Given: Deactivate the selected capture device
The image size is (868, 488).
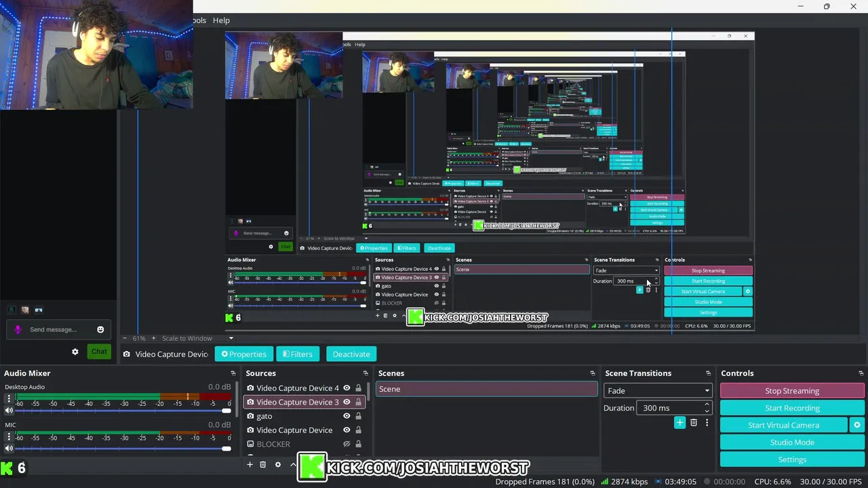Looking at the screenshot, I should point(351,354).
